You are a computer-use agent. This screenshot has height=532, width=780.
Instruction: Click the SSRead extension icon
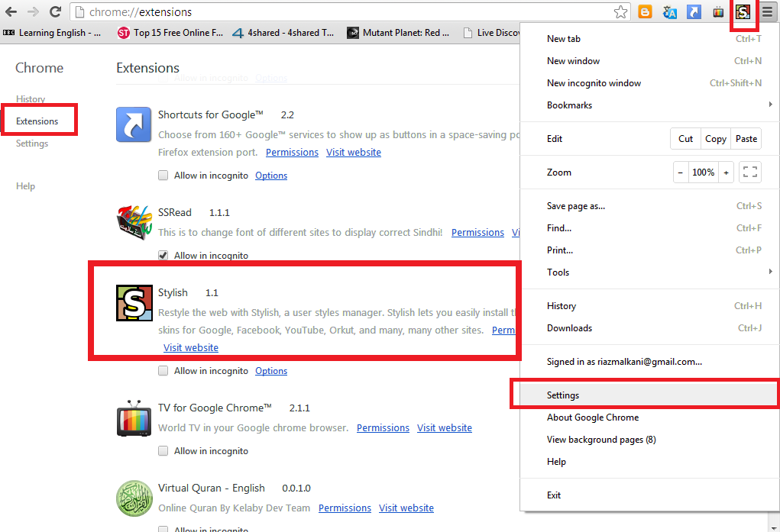tap(134, 222)
